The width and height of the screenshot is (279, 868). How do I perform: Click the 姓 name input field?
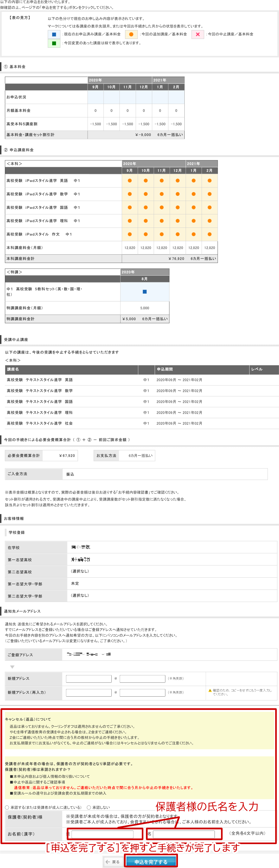click(103, 834)
